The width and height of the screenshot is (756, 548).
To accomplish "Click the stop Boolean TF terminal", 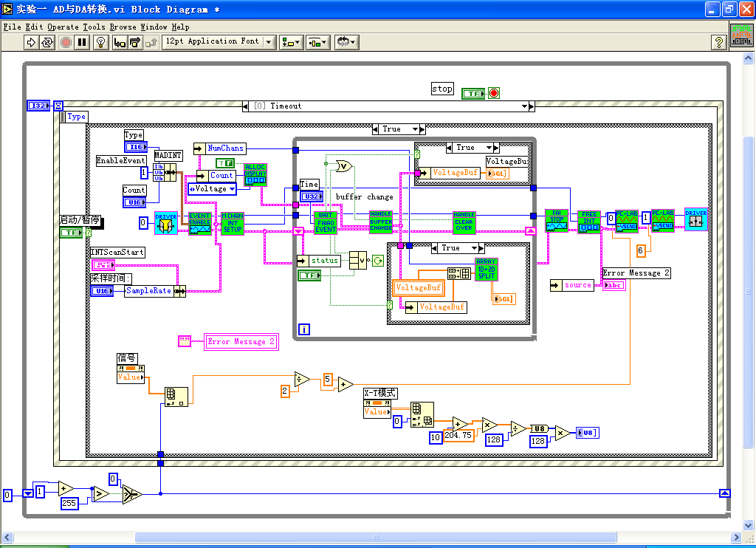I will pos(472,93).
